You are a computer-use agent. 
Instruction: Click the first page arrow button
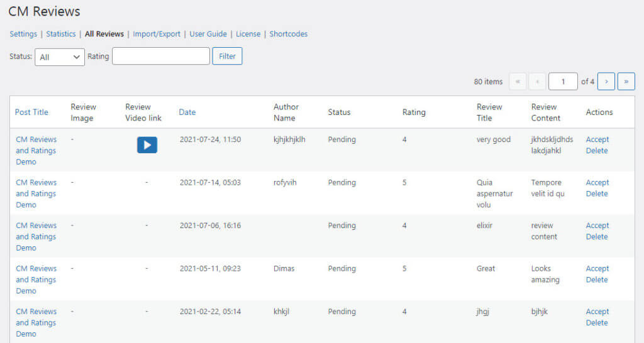pyautogui.click(x=518, y=81)
